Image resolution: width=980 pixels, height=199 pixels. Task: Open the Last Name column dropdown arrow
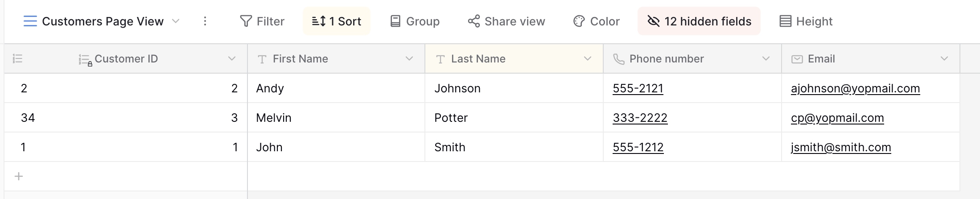pos(588,58)
